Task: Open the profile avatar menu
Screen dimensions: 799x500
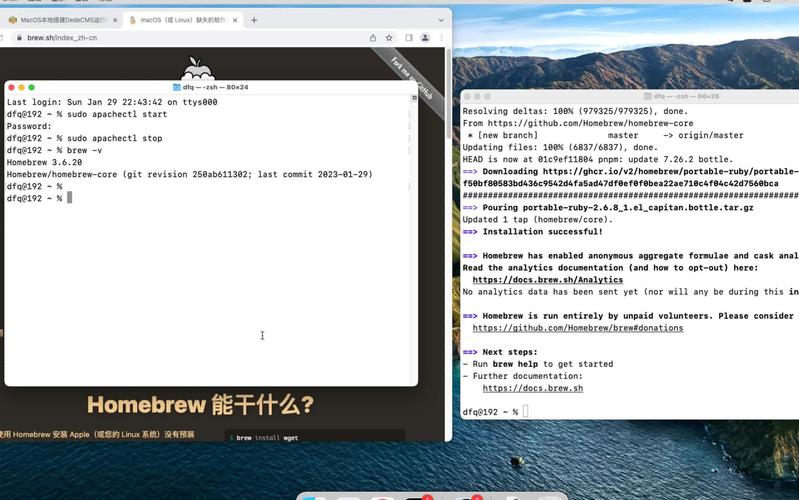Action: (x=425, y=38)
